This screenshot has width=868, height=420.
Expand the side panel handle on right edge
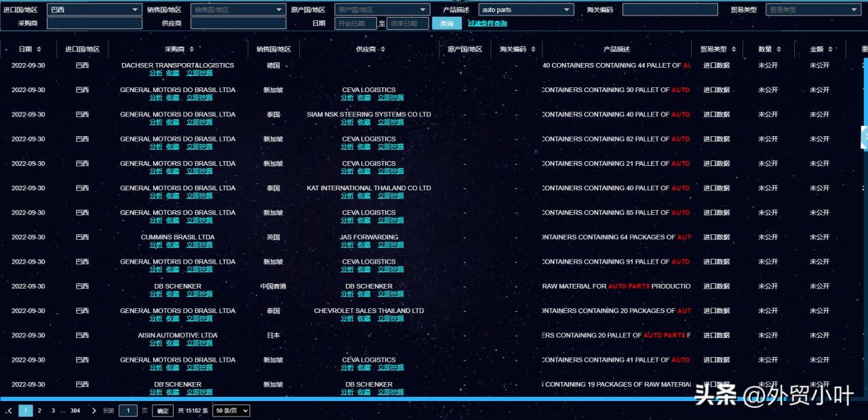click(864, 137)
